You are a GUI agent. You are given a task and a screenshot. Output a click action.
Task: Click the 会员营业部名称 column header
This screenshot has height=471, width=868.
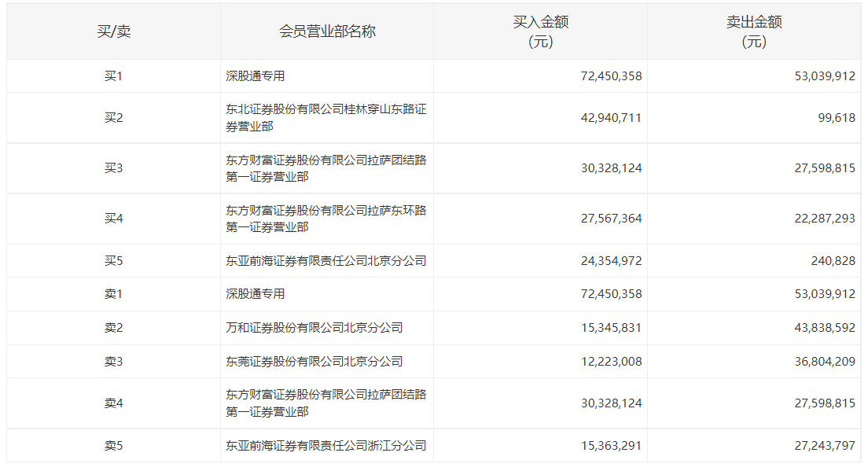point(326,31)
